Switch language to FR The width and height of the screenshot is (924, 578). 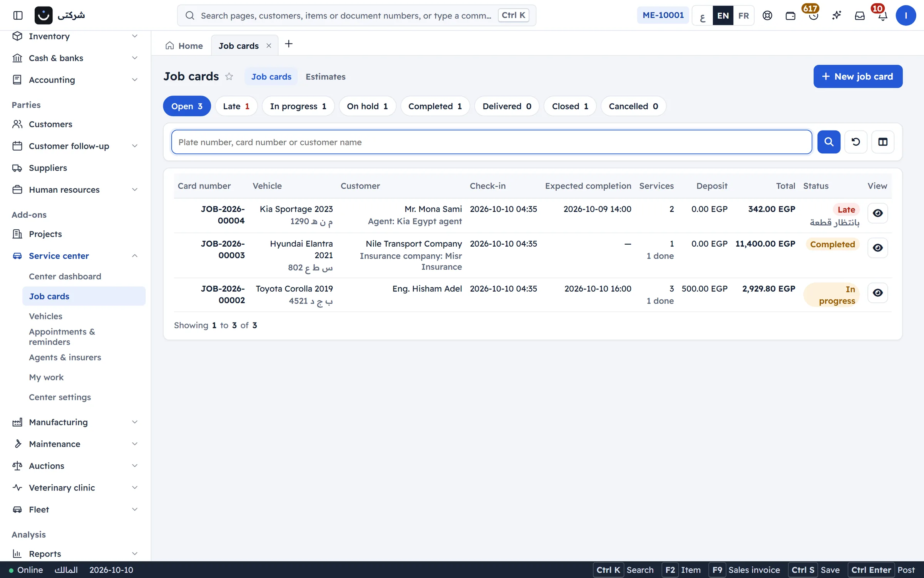click(743, 15)
